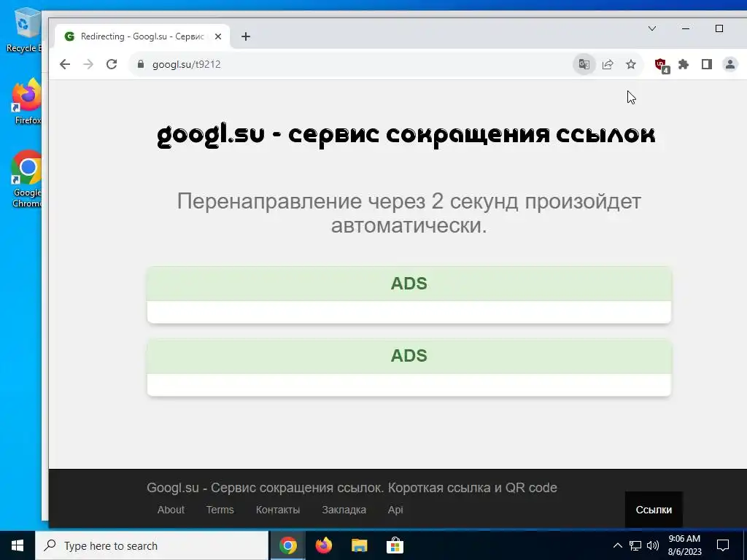747x560 pixels.
Task: Click the second ADS banner header
Action: 409,356
